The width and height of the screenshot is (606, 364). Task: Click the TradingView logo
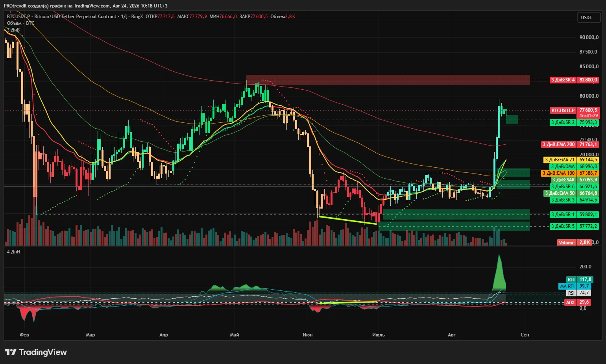pyautogui.click(x=36, y=352)
